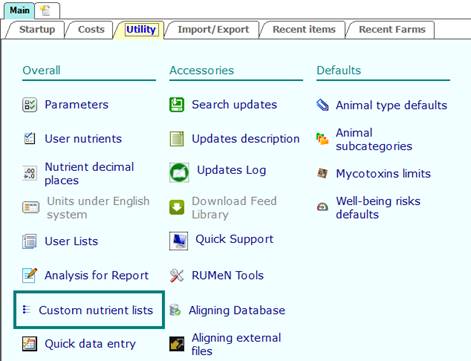Viewport: 471px width, 361px height.
Task: Open Well-being risks defaults
Action: [378, 207]
